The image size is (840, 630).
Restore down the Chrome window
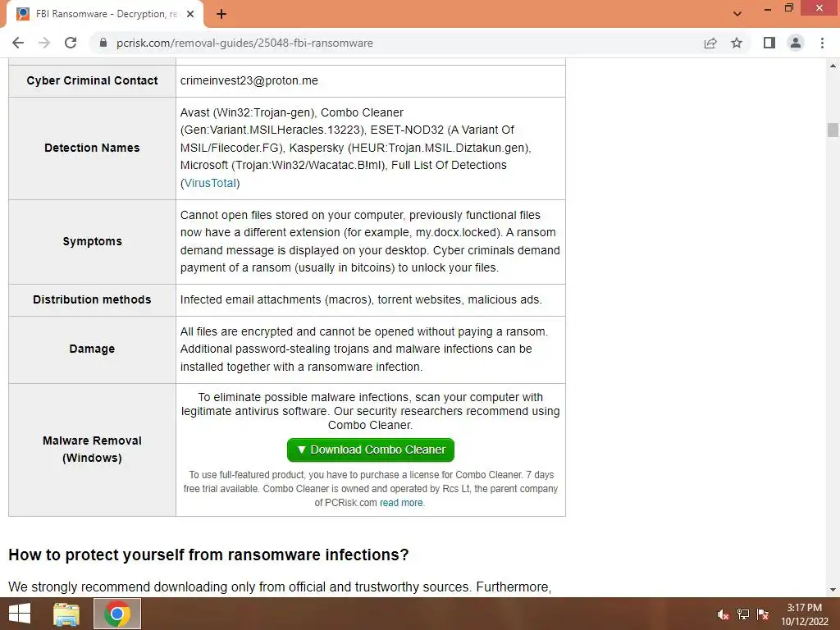pos(789,8)
